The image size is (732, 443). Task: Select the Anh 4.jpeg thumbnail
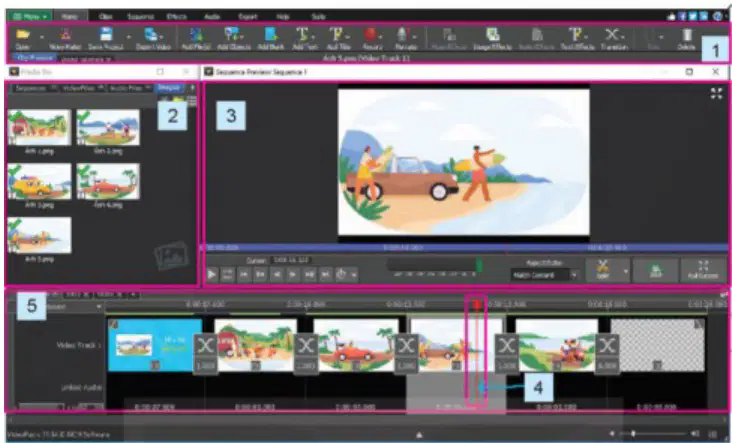coord(108,181)
